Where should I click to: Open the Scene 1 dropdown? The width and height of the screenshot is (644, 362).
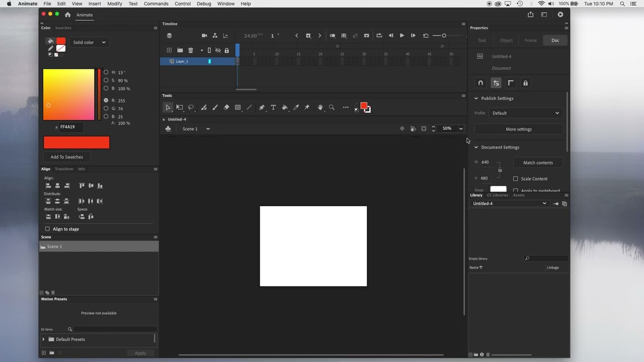[196, 129]
